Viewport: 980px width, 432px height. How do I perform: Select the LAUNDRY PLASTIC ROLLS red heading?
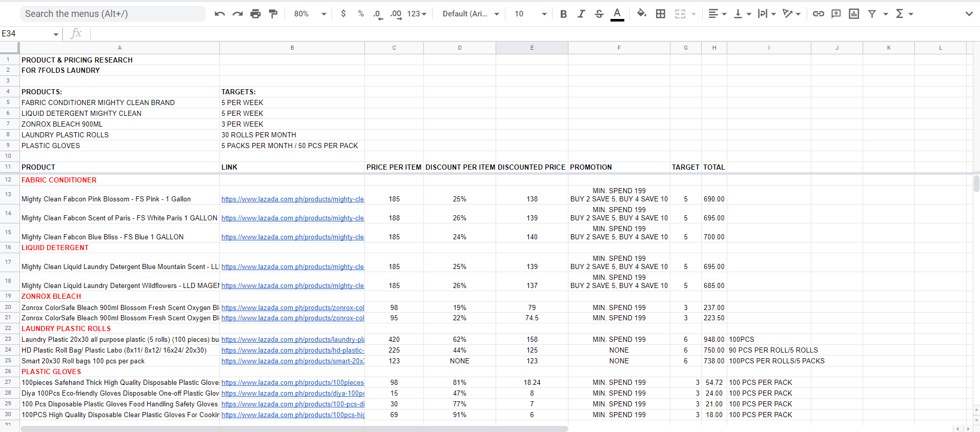[x=119, y=328]
